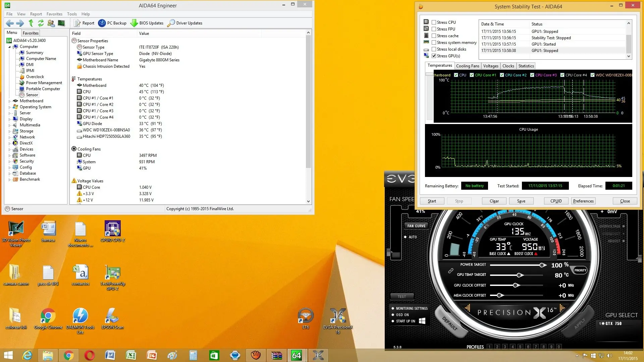Switch to the Statistics tab

[x=526, y=66]
